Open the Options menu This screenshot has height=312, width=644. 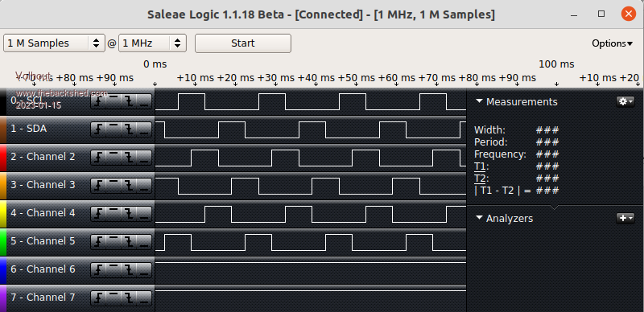click(612, 43)
